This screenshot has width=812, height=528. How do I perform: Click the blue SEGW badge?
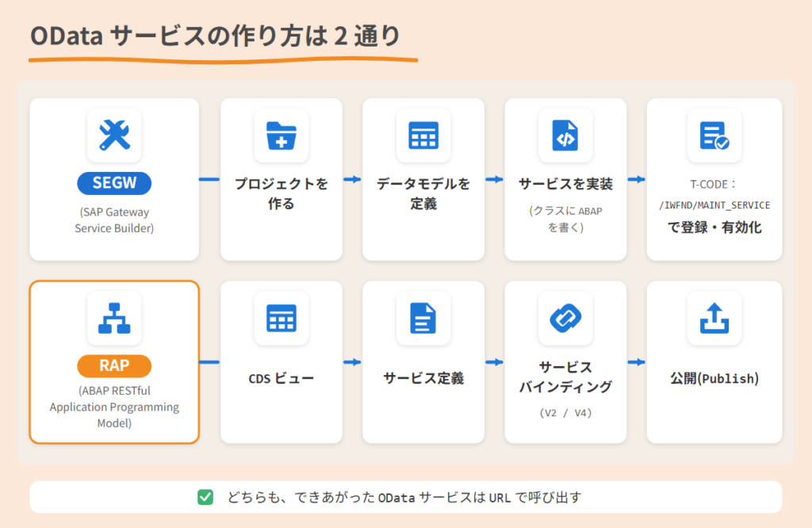[114, 183]
